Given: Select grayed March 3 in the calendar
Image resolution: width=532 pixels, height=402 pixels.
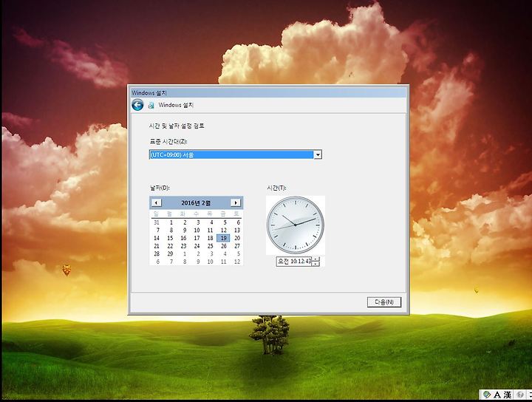Looking at the screenshot, I should (211, 253).
